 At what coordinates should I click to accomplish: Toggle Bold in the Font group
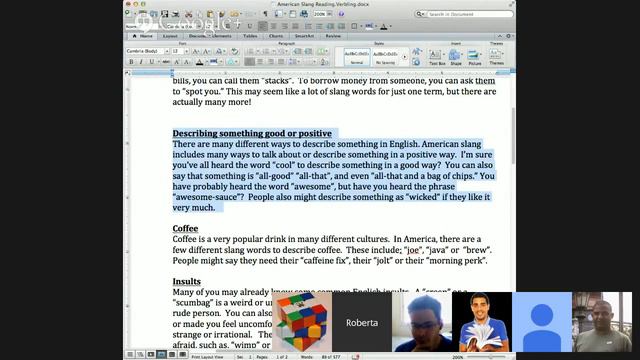tap(131, 62)
